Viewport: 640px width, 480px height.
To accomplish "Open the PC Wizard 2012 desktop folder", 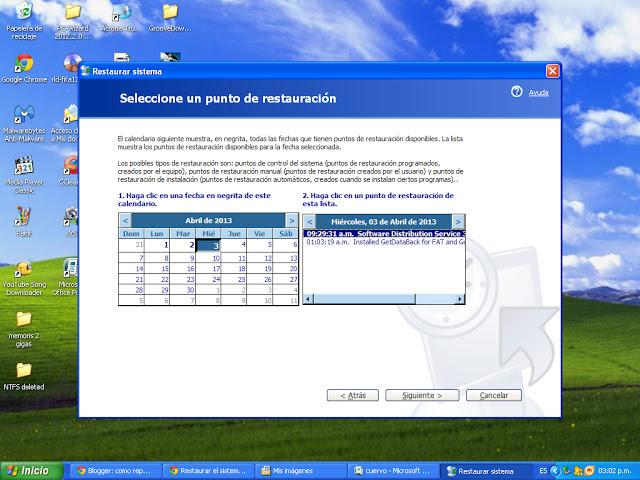I will point(73,20).
